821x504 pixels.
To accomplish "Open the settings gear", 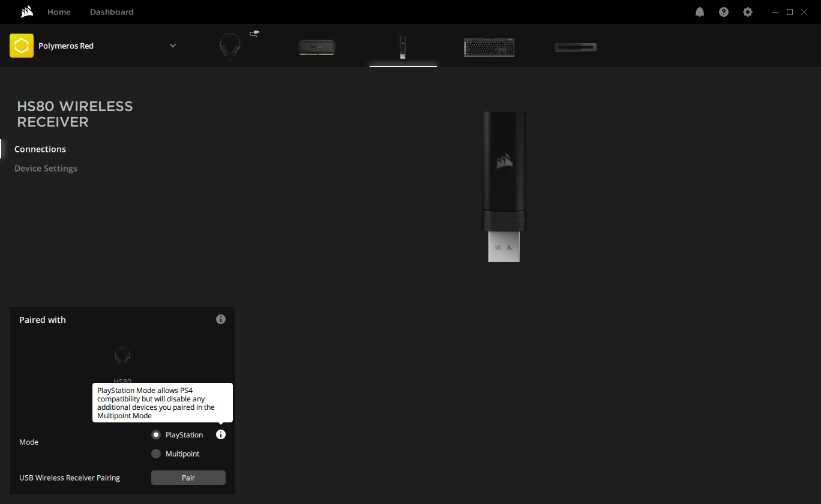I will 748,12.
